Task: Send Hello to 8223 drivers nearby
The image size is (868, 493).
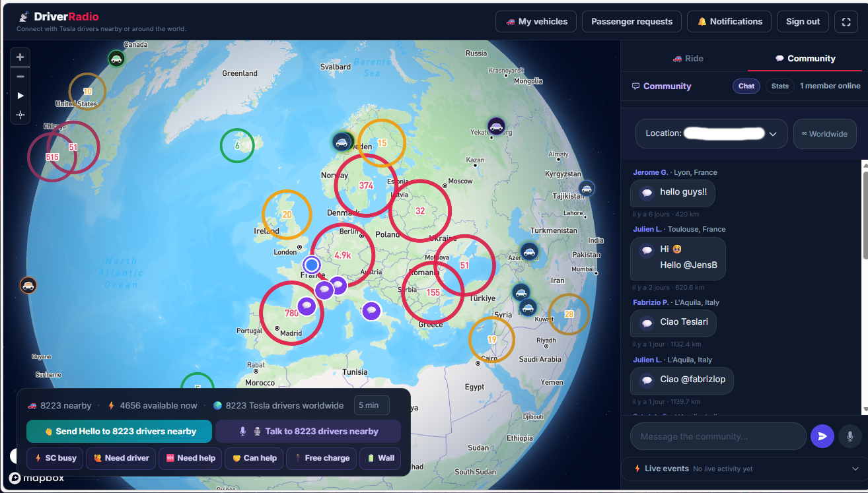Action: coord(120,431)
